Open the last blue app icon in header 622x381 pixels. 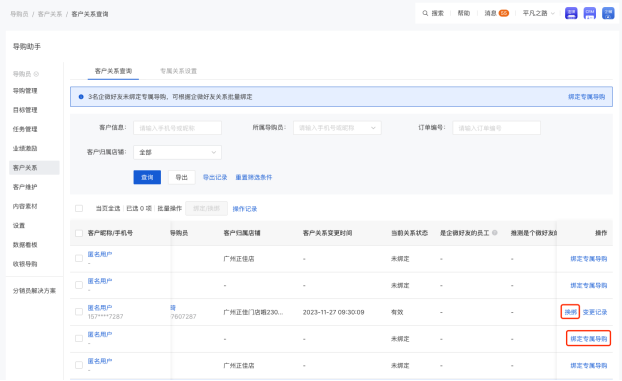click(608, 13)
